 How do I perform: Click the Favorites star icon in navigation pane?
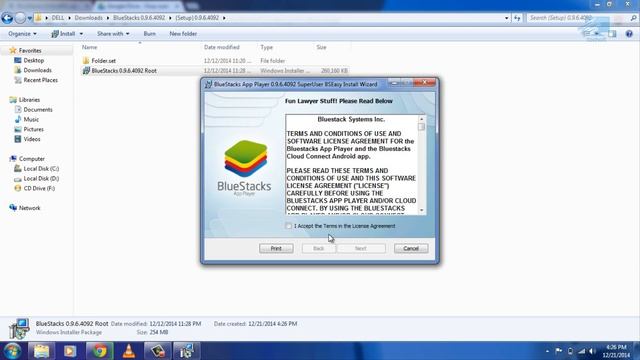pyautogui.click(x=13, y=51)
